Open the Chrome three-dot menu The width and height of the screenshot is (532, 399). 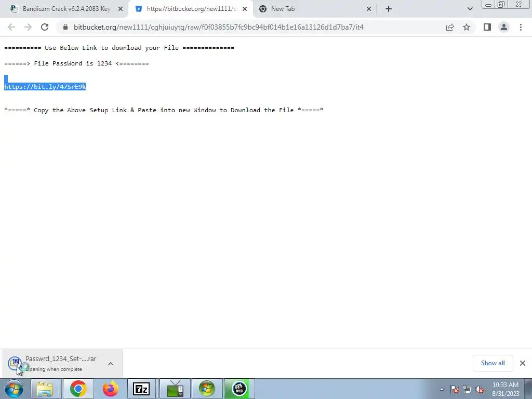pos(521,27)
